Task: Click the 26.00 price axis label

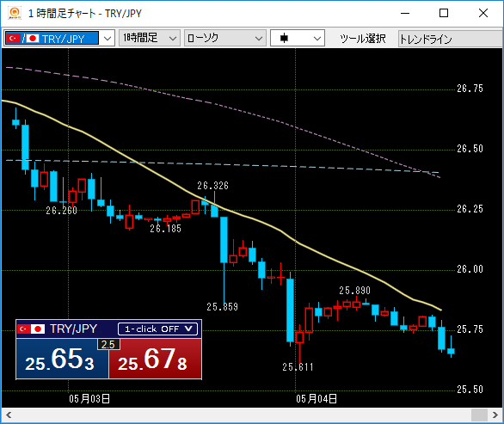Action: (470, 269)
